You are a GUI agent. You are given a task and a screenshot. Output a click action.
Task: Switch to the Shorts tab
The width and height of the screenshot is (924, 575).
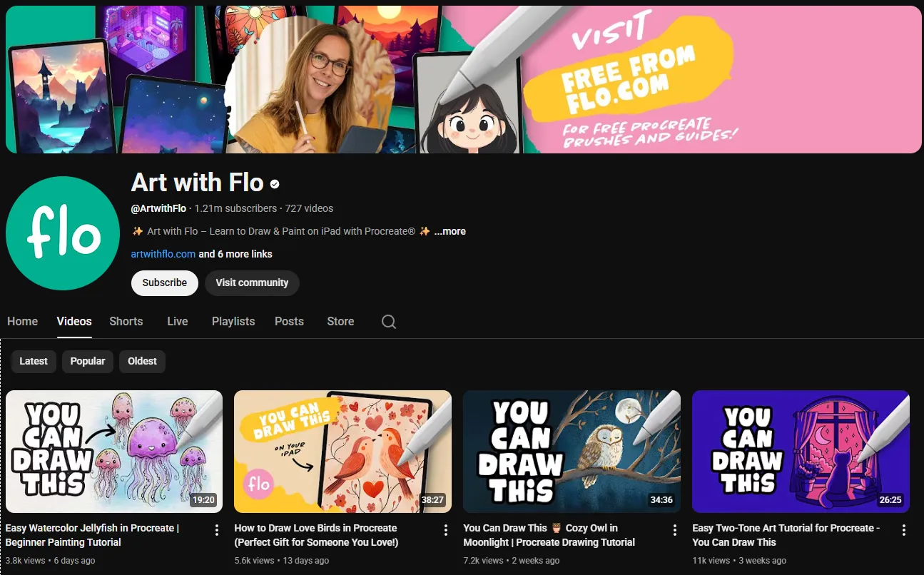pyautogui.click(x=126, y=322)
